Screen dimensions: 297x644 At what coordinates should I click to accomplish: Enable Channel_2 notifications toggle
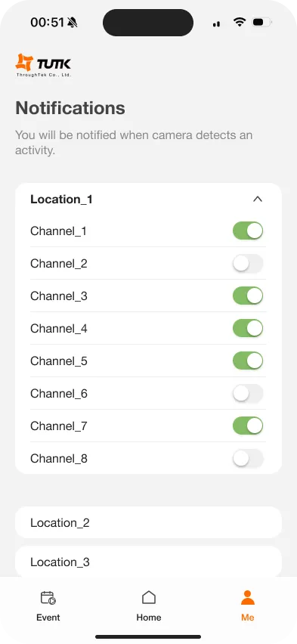click(248, 263)
